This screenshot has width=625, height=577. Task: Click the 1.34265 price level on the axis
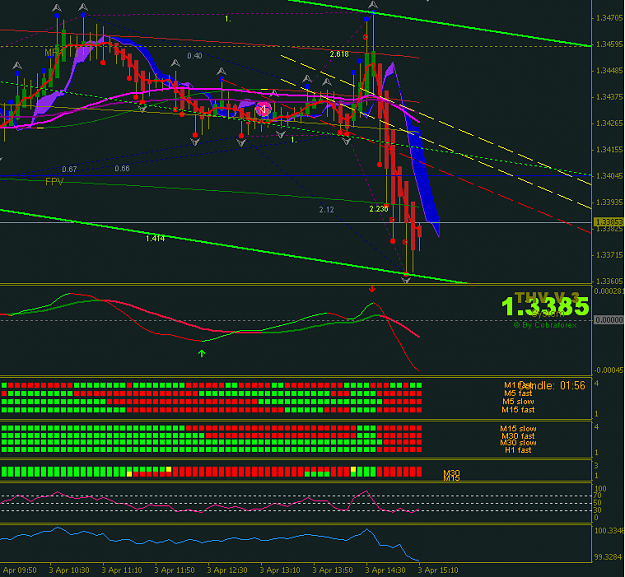(609, 123)
